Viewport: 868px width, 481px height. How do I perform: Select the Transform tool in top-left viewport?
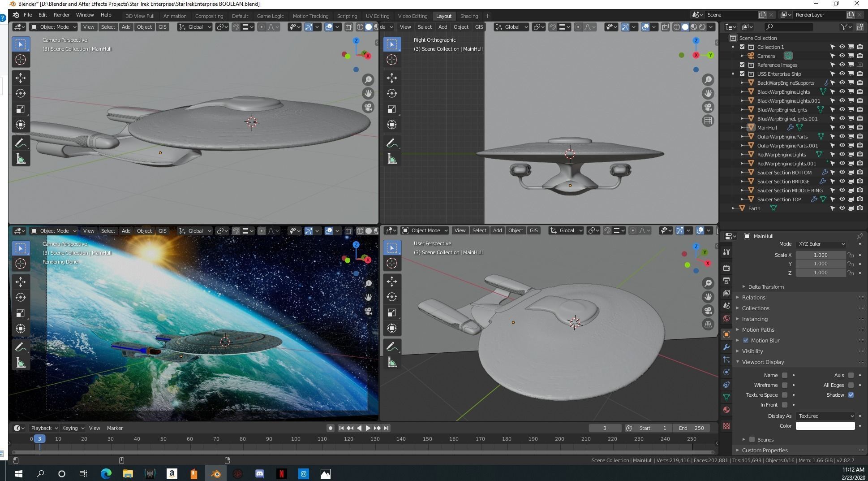pos(21,125)
